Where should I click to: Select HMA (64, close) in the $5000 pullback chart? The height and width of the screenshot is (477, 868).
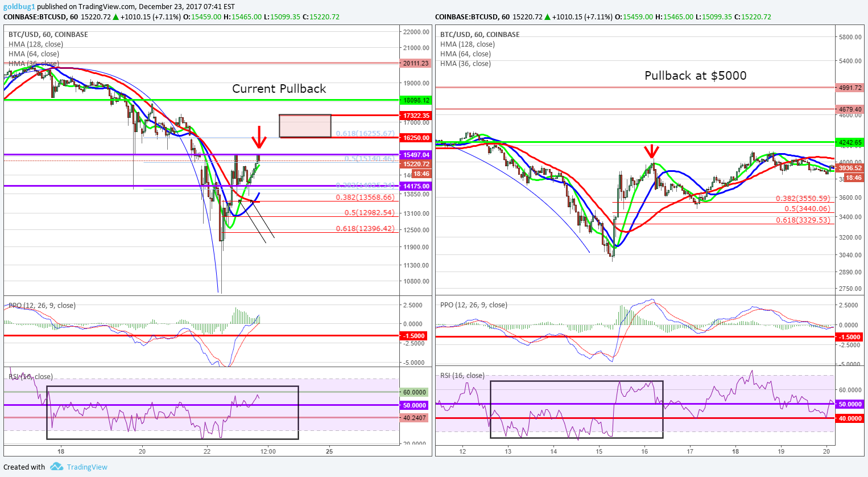pyautogui.click(x=465, y=54)
